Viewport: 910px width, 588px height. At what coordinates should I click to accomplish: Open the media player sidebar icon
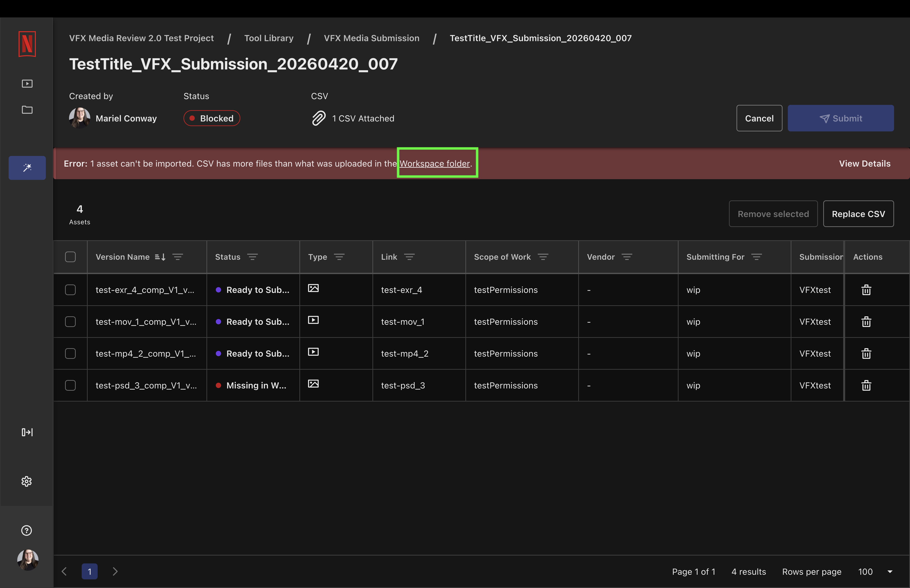tap(27, 84)
